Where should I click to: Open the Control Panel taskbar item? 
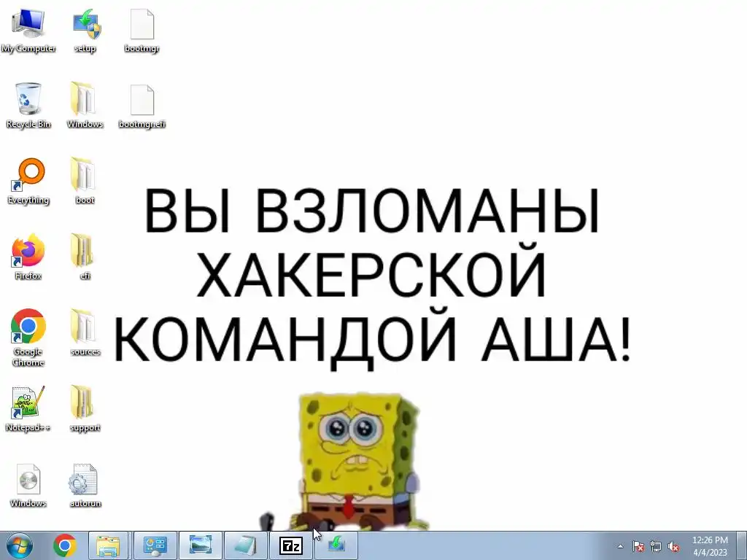tap(155, 545)
